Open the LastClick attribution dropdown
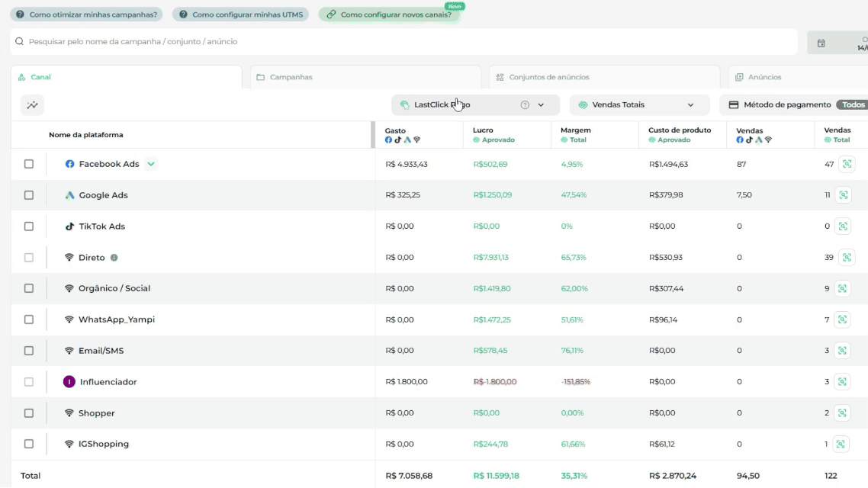 point(475,104)
